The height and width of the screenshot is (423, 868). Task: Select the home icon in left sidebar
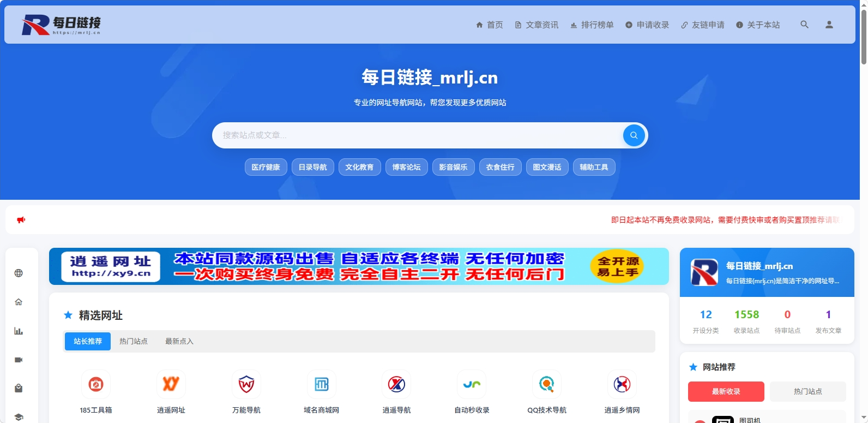pos(19,302)
